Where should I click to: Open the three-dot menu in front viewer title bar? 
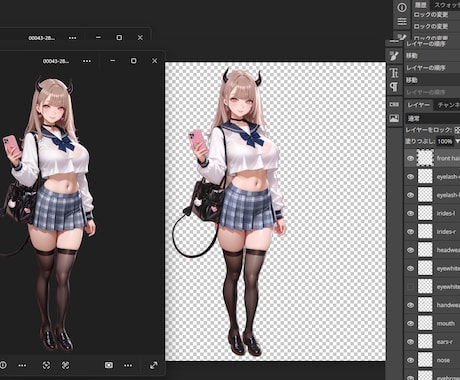point(87,61)
